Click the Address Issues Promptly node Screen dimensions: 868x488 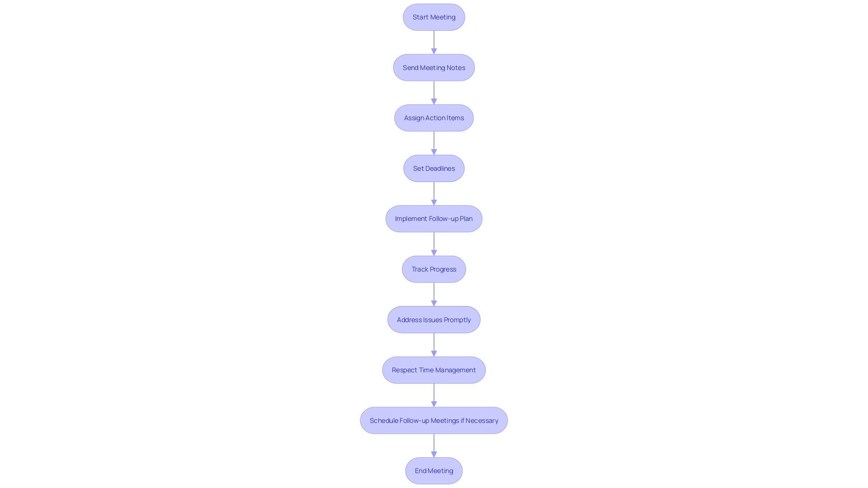pyautogui.click(x=434, y=319)
